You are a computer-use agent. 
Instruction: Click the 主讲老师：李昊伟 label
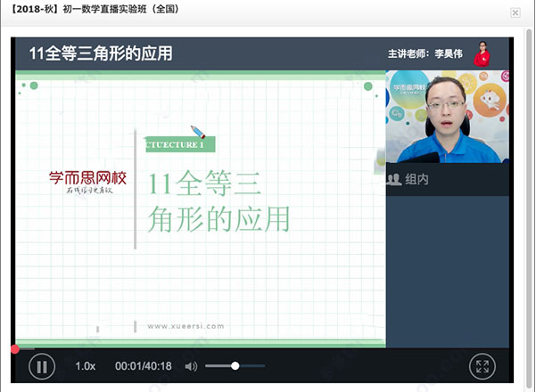tap(425, 53)
